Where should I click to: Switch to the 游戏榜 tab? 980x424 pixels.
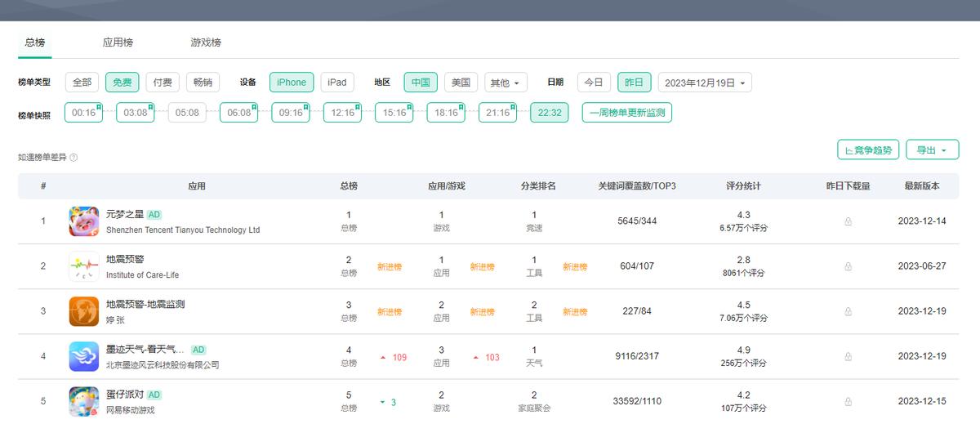tap(205, 42)
